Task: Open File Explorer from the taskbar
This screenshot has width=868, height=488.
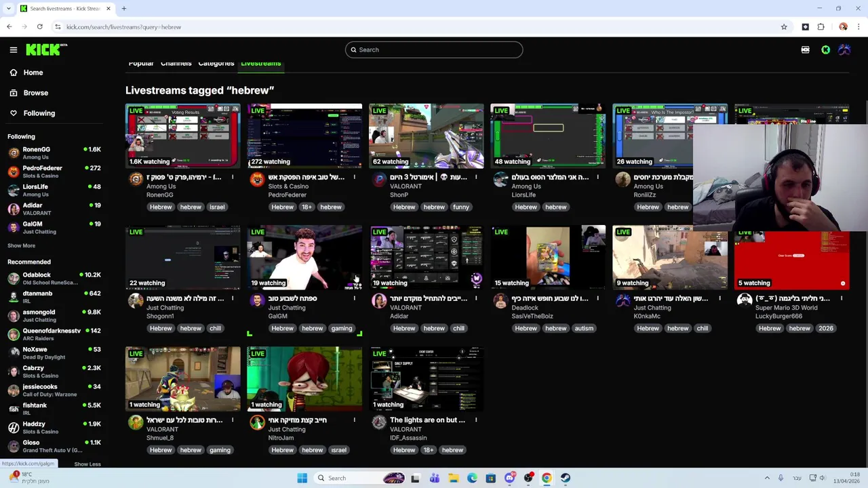Action: tap(453, 478)
